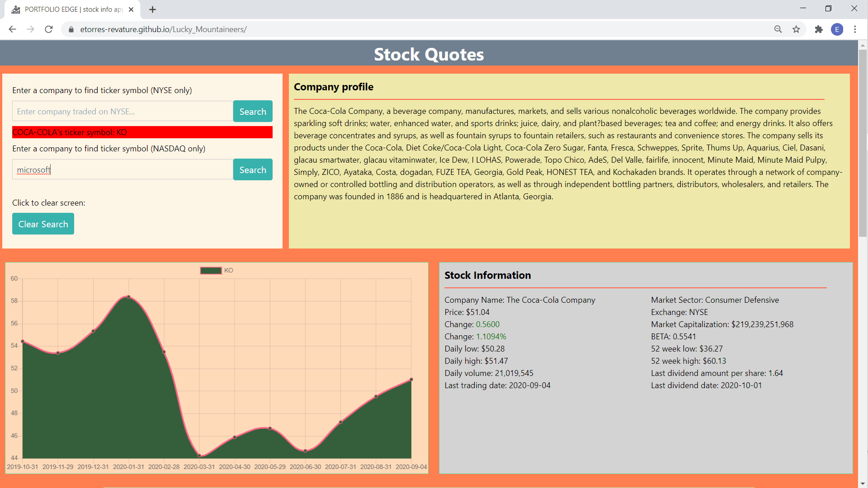The width and height of the screenshot is (868, 488).
Task: Click the NASDAQ company name input field
Action: pyautogui.click(x=121, y=170)
